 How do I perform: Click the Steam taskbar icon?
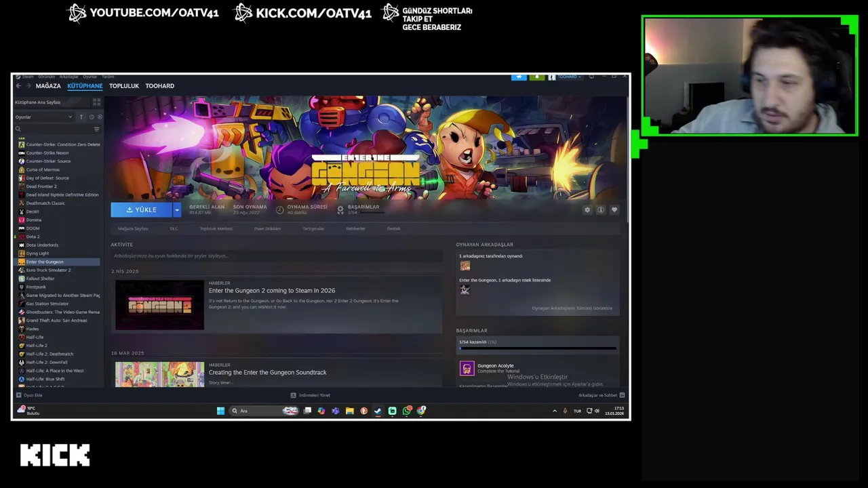(x=378, y=411)
